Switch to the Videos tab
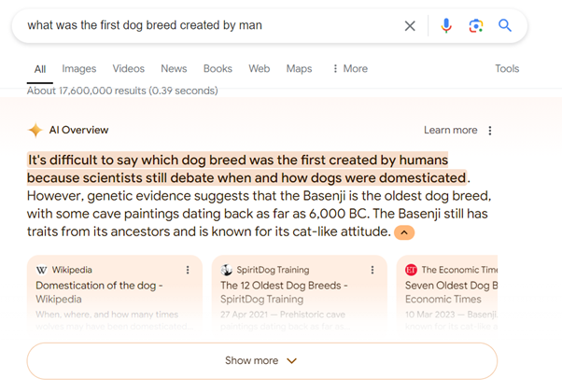 pos(129,68)
